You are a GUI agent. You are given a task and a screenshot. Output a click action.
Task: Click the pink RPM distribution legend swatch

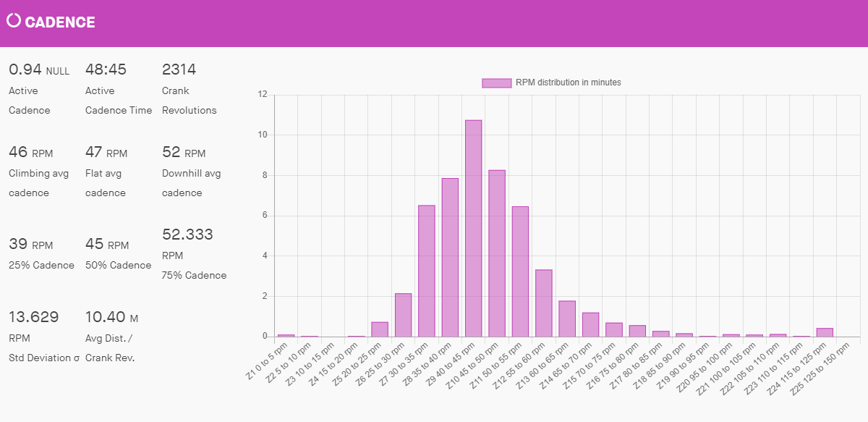[496, 83]
